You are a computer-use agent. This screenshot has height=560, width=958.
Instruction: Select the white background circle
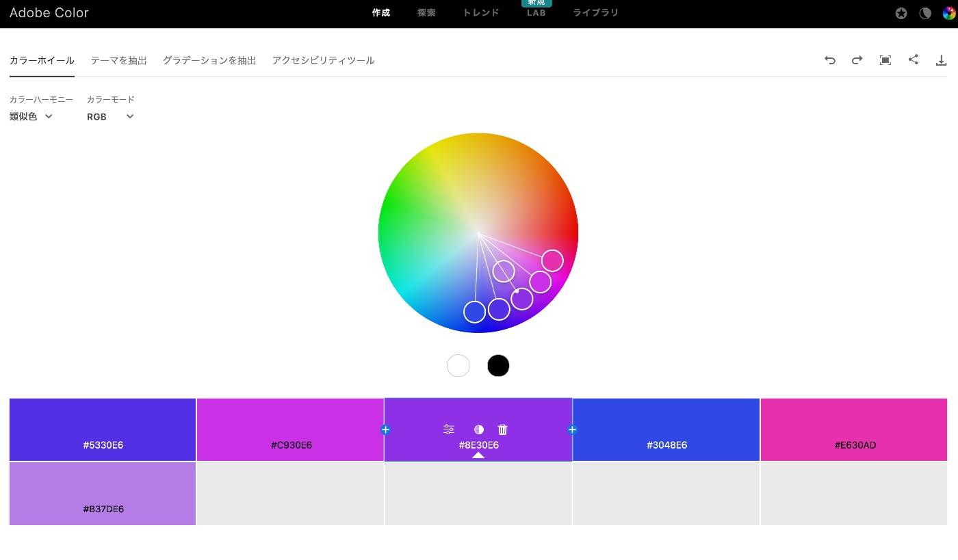pyautogui.click(x=458, y=366)
